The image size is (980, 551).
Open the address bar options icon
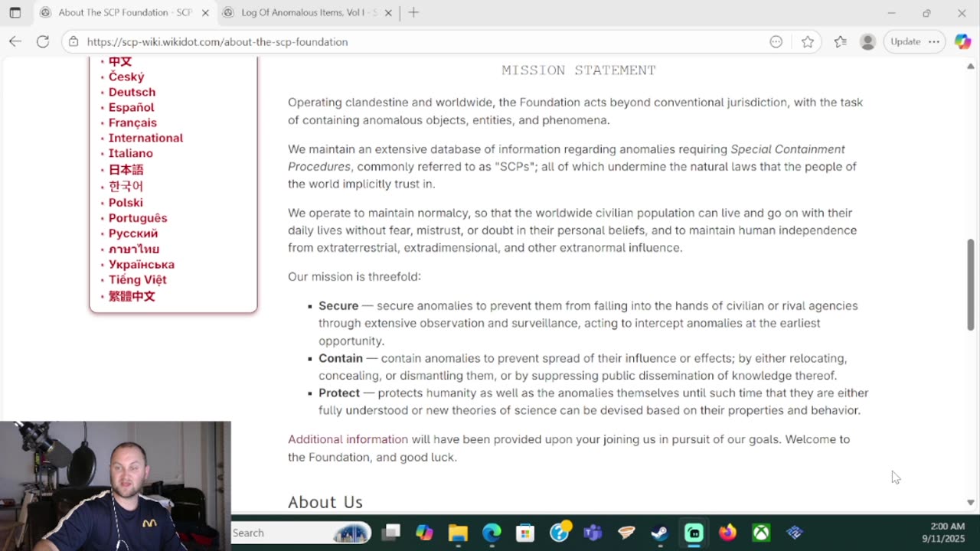click(776, 42)
